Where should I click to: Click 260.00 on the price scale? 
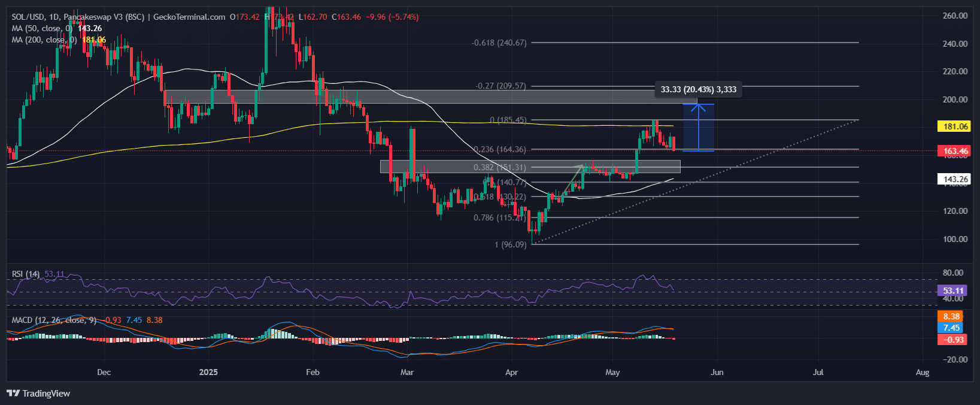coord(955,16)
